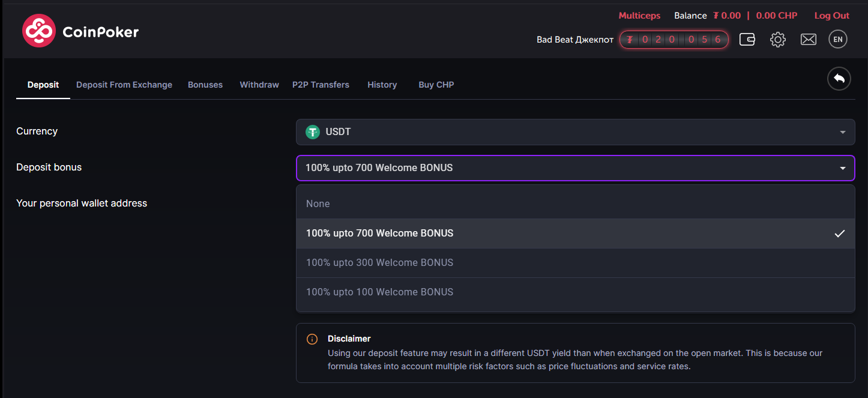Switch to the Withdraw tab

point(259,85)
